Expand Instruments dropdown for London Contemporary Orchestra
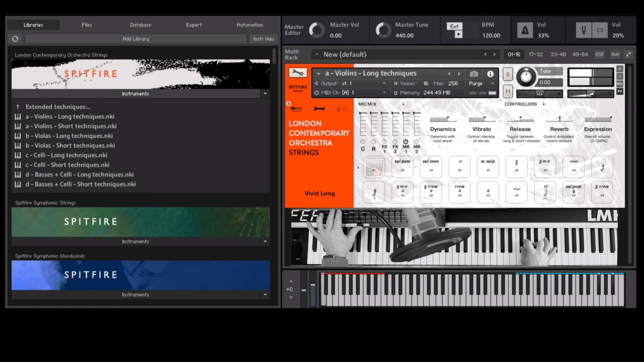The width and height of the screenshot is (644, 362). click(x=265, y=94)
